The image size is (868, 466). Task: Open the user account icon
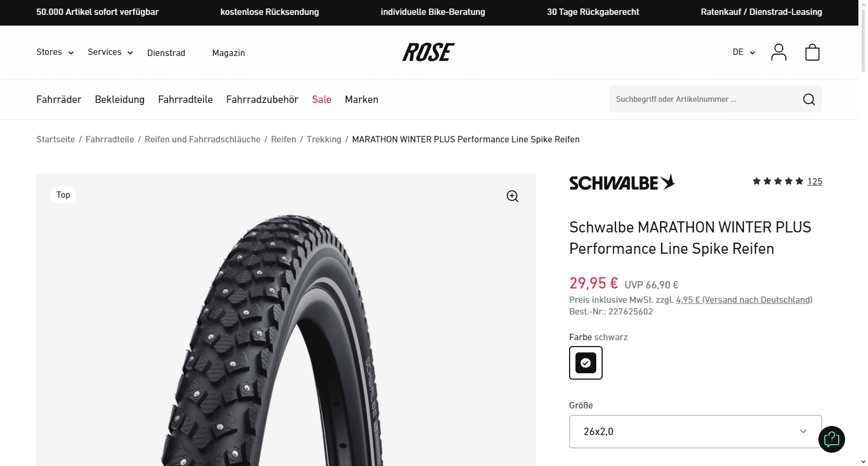778,52
